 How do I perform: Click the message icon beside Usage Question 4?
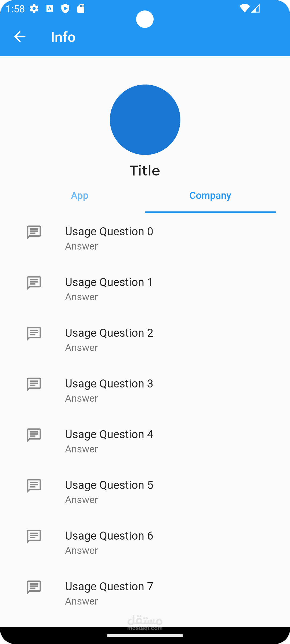click(x=34, y=435)
